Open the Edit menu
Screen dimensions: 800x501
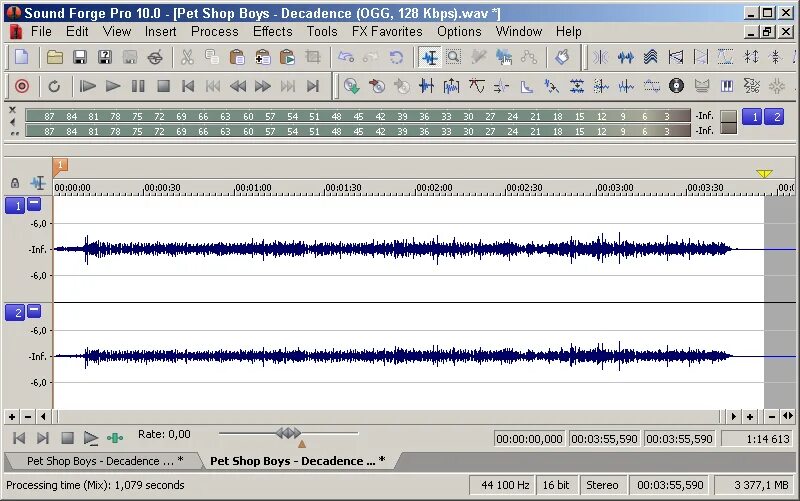coord(77,32)
